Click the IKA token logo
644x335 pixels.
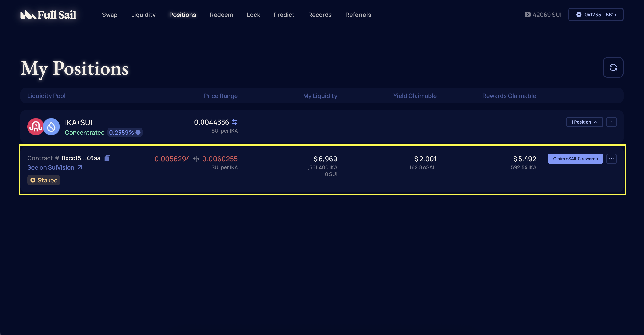click(x=36, y=127)
